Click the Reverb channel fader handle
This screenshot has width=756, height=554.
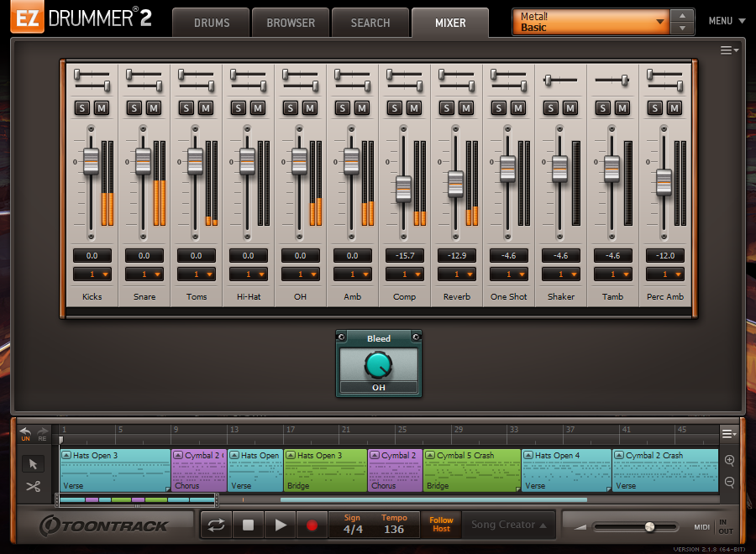click(455, 184)
